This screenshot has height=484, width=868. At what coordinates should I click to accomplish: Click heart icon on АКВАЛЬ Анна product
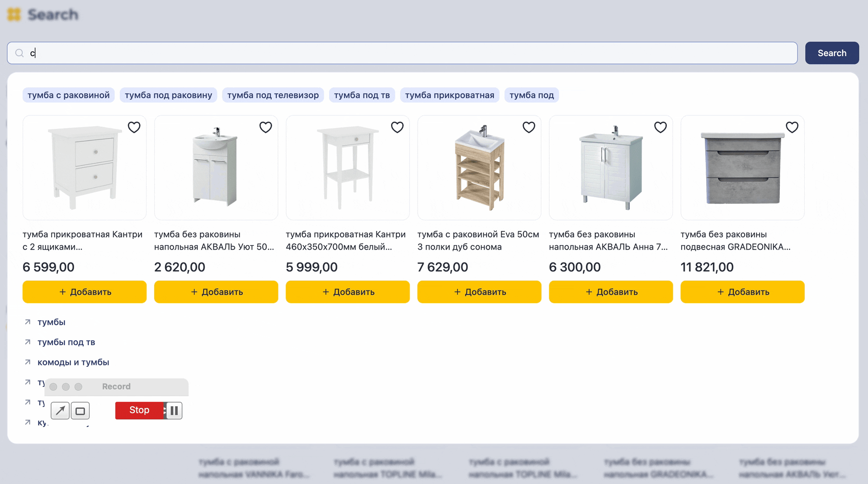click(660, 128)
